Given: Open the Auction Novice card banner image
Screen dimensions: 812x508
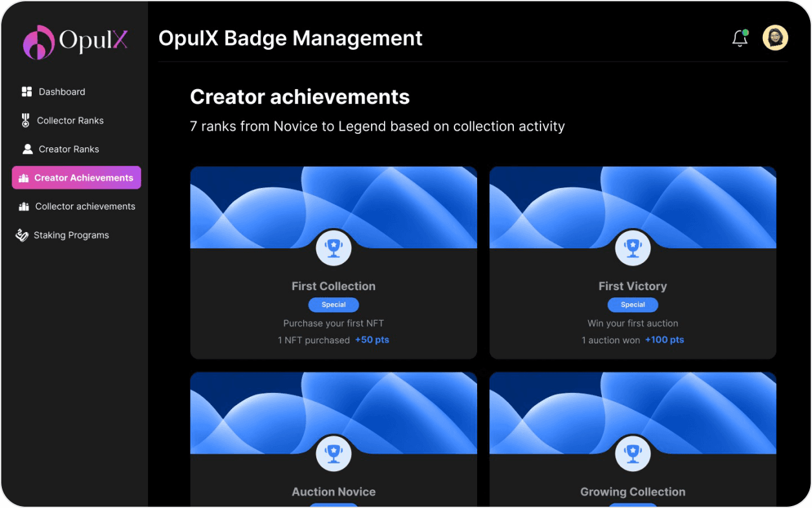Looking at the screenshot, I should click(334, 413).
